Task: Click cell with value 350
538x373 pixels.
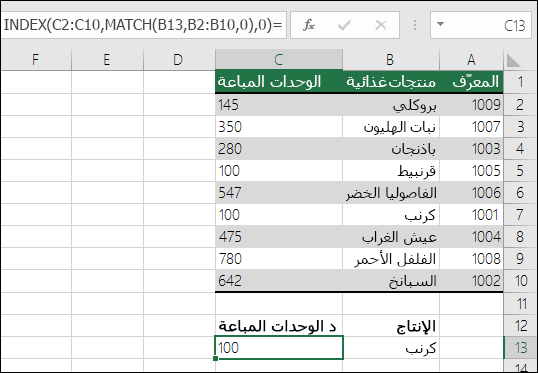Action: tap(279, 127)
